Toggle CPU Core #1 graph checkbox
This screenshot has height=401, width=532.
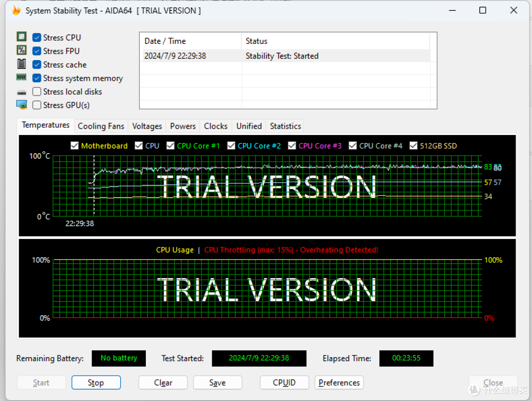point(170,145)
